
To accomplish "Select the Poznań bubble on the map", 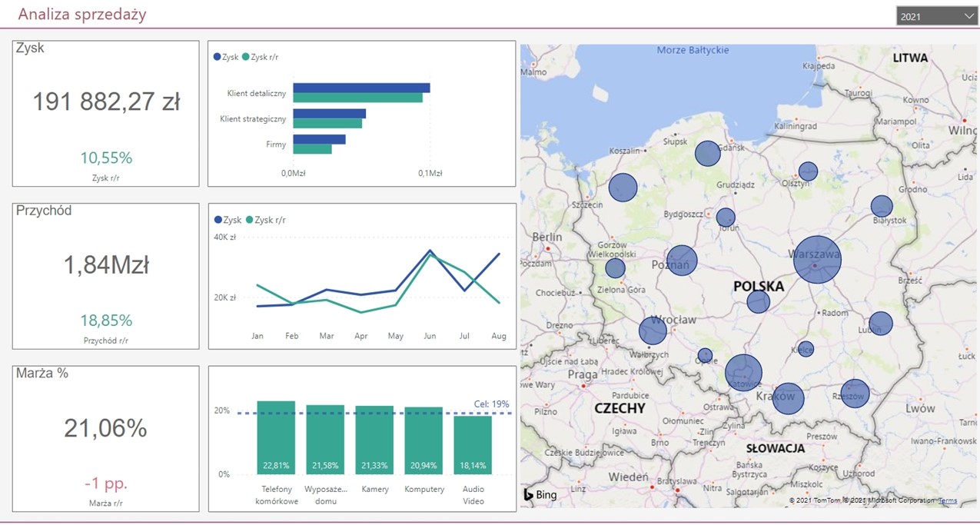I will pos(682,261).
